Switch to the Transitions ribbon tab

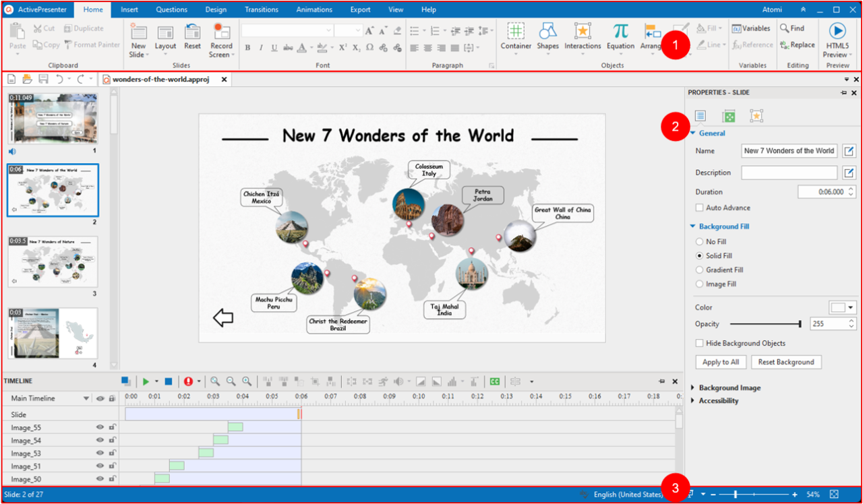(261, 9)
